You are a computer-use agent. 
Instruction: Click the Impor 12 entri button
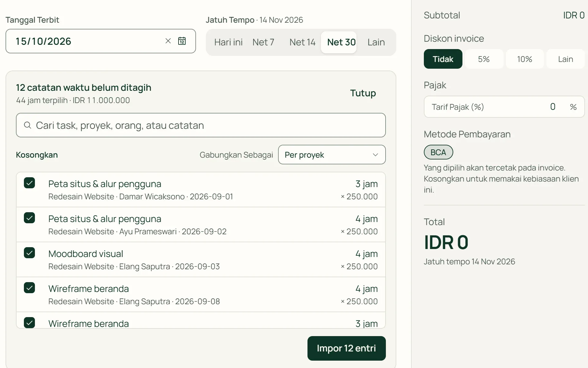pyautogui.click(x=346, y=348)
